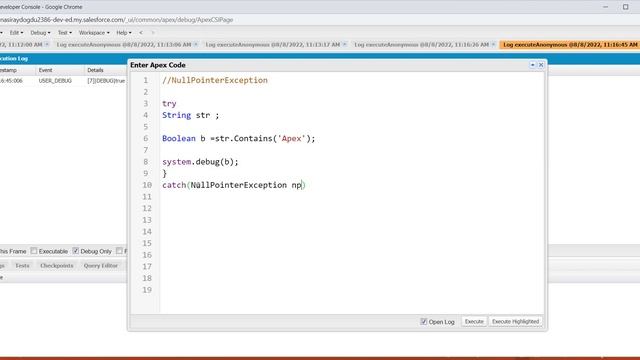Click the Execute button
640x360 pixels.
click(x=474, y=322)
